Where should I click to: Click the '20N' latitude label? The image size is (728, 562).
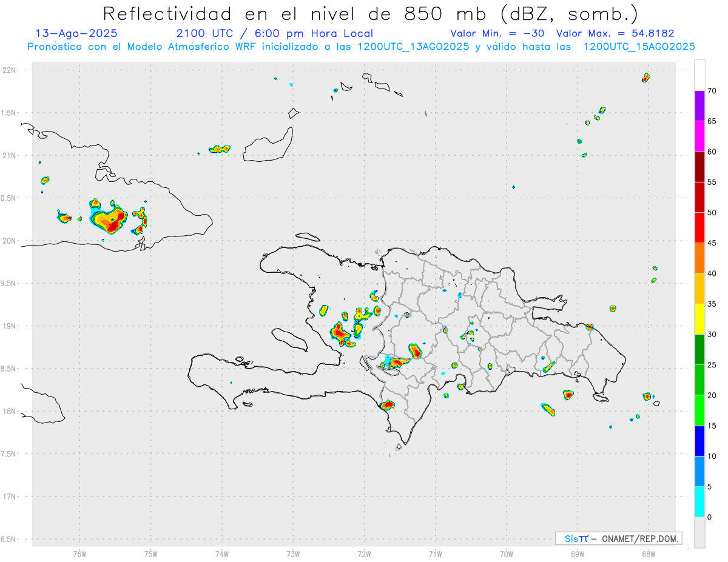click(9, 241)
